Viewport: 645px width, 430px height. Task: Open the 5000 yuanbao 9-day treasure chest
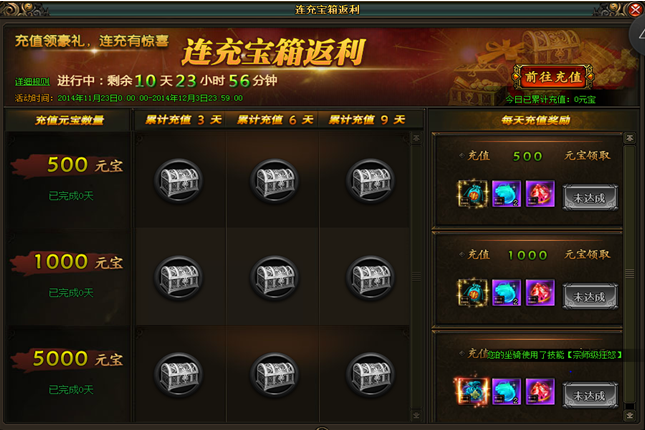point(371,375)
